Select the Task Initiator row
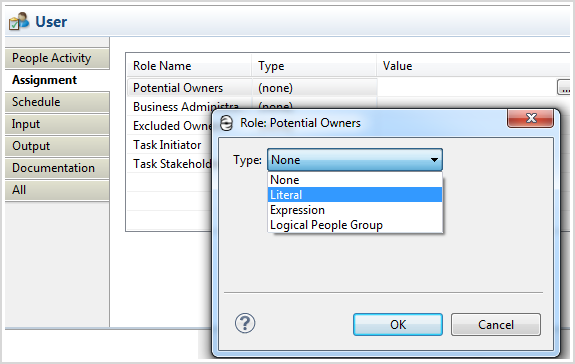575x364 pixels. point(170,145)
